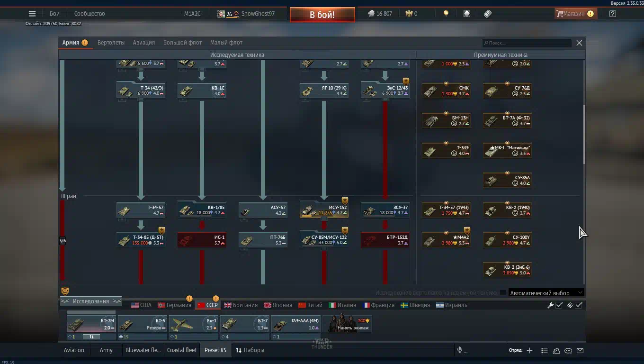Open the Автоматический выбор dropdown
Viewport: 644px width, 364px height.
[546, 293]
